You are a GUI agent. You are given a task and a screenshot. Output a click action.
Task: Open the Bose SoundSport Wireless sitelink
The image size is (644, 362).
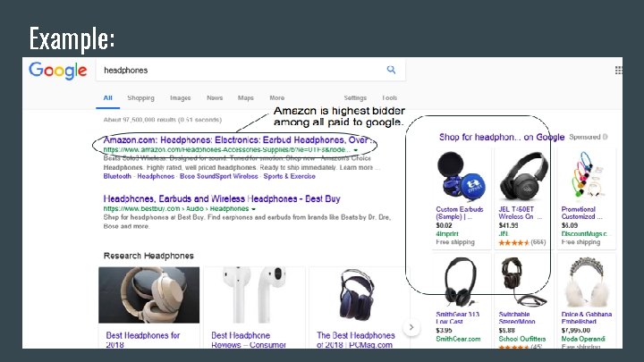[219, 176]
